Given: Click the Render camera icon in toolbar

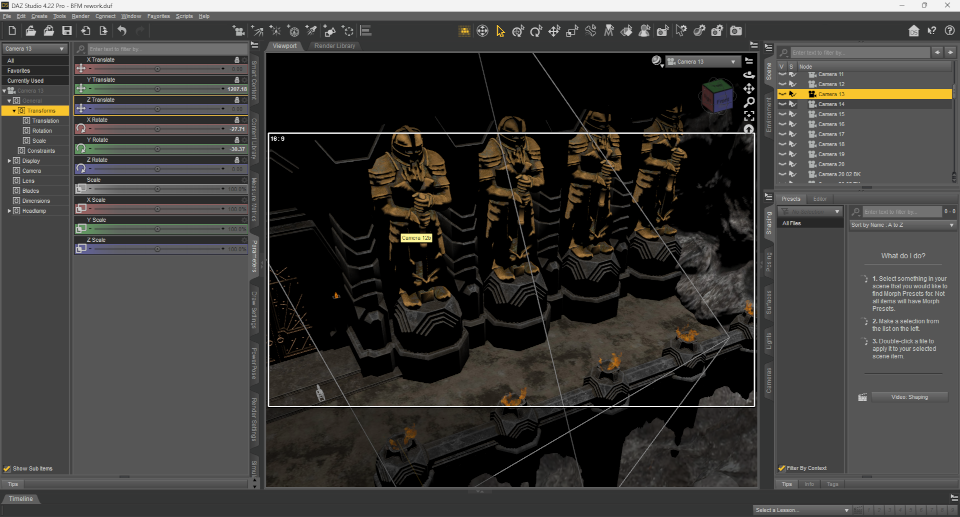Looking at the screenshot, I should (x=735, y=31).
